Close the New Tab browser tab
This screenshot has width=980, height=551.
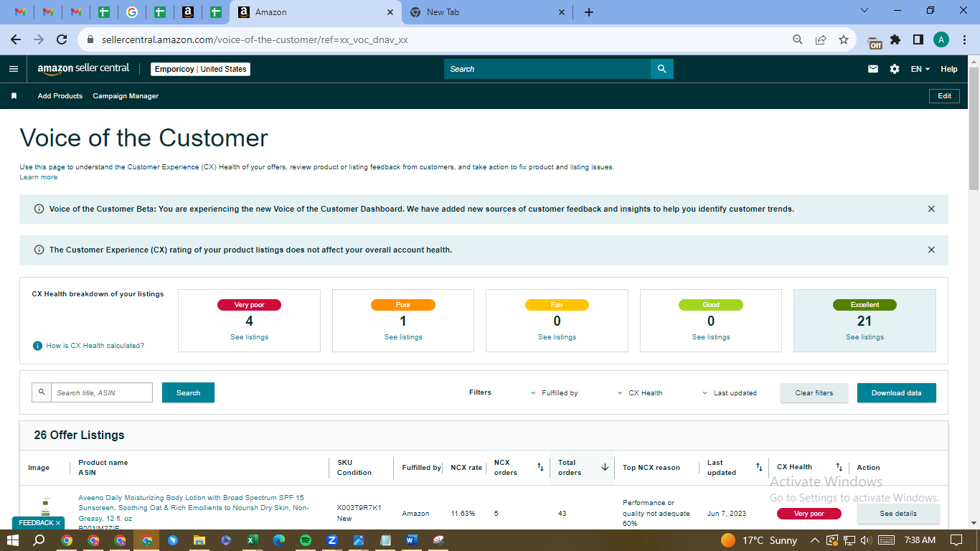[562, 12]
